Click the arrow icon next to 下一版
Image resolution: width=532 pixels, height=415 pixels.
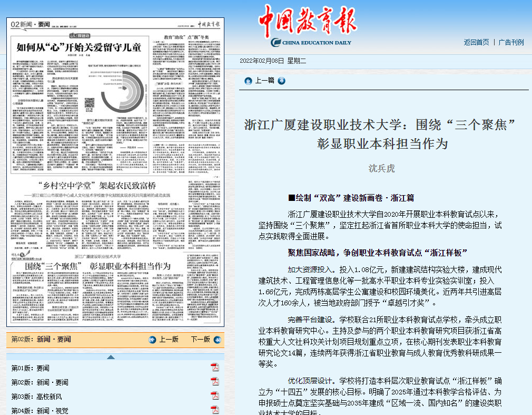pos(218,340)
